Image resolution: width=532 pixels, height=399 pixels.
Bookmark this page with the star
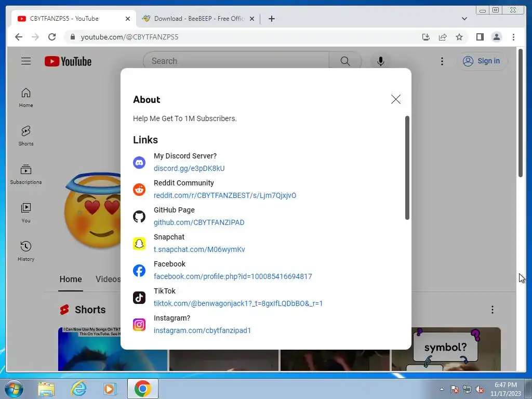(459, 37)
